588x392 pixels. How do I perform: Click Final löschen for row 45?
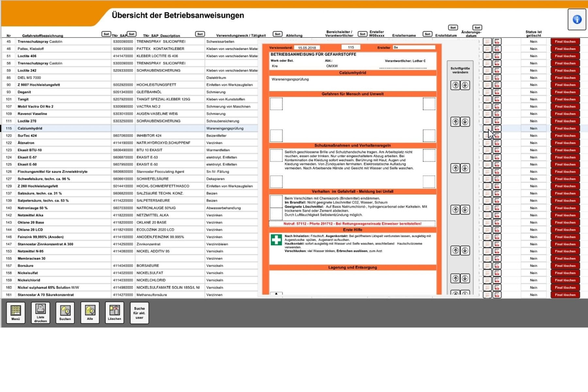tap(565, 41)
